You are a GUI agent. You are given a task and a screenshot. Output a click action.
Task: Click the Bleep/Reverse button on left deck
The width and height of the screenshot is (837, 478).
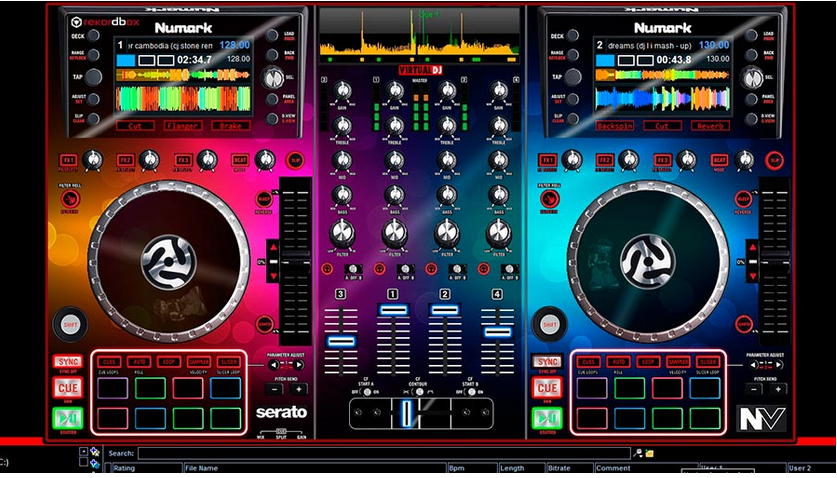click(x=264, y=199)
